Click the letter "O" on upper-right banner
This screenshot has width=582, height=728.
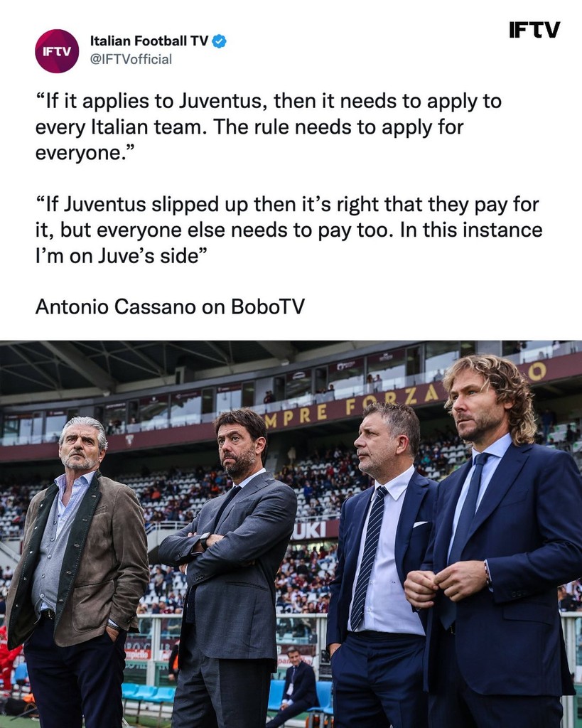537,371
